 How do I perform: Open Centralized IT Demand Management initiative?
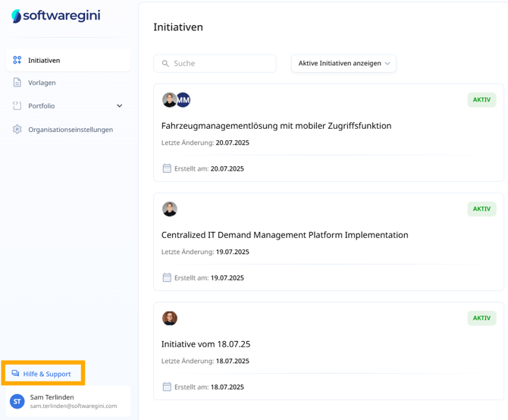click(284, 235)
